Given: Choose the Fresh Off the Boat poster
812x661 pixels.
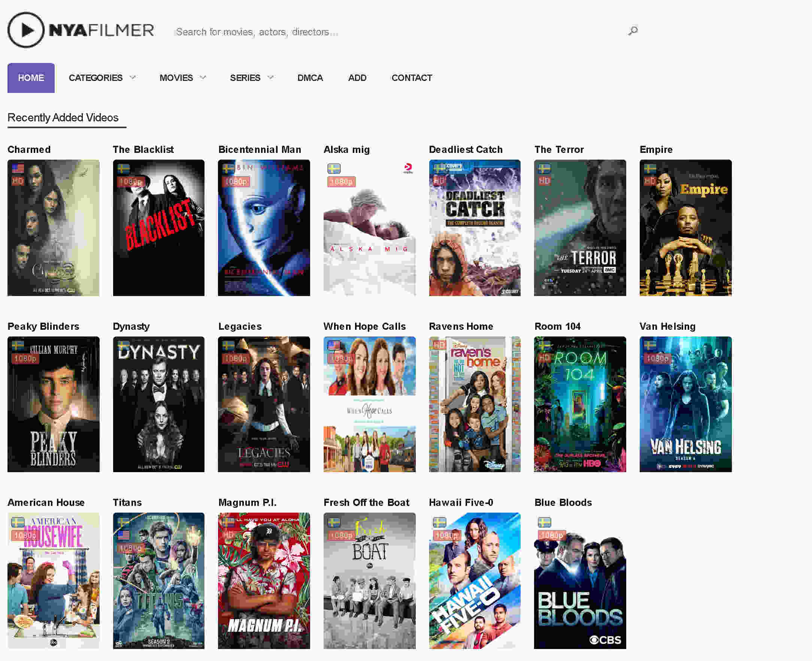Looking at the screenshot, I should point(369,581).
